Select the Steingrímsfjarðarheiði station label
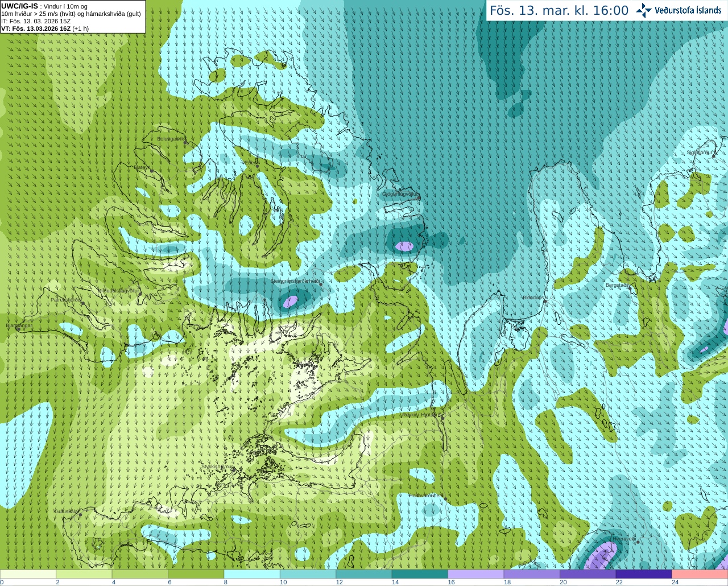 click(x=295, y=281)
